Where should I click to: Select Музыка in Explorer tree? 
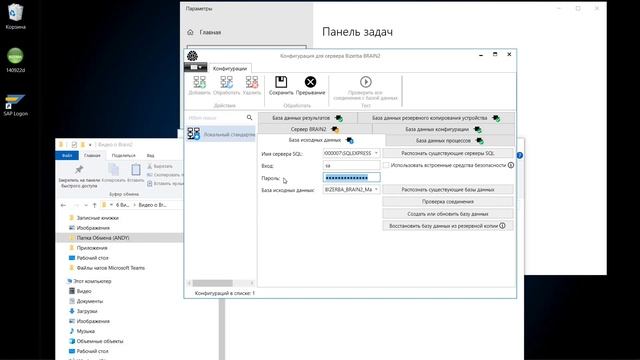[x=86, y=331]
